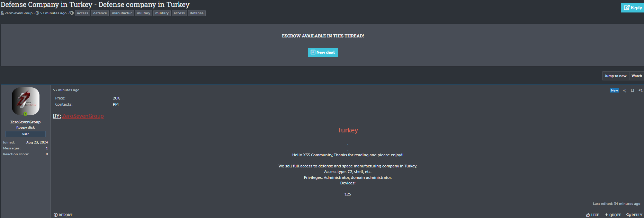Click the ZeroSevenGroup avatar image

[25, 101]
